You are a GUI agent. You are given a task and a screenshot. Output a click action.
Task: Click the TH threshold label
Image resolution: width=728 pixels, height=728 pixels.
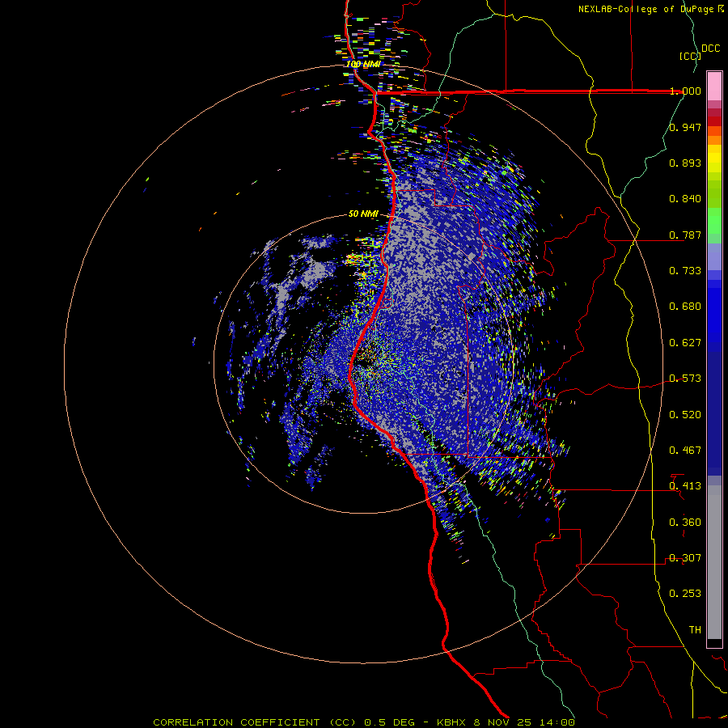695,630
